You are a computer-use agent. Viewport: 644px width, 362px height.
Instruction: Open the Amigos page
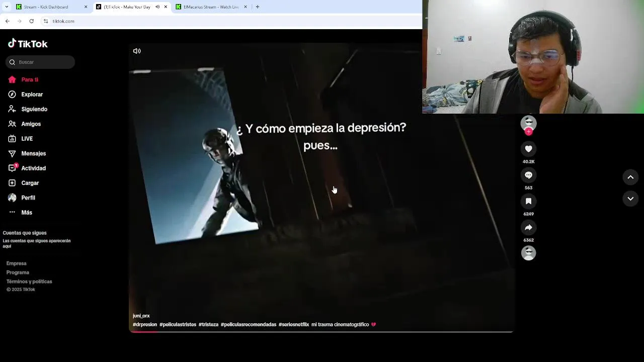click(24, 124)
